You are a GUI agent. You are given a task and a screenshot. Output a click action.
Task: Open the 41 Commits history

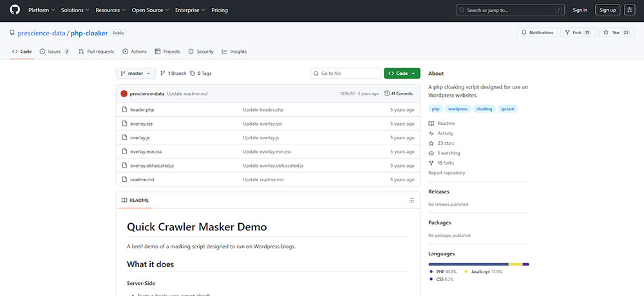(x=399, y=94)
